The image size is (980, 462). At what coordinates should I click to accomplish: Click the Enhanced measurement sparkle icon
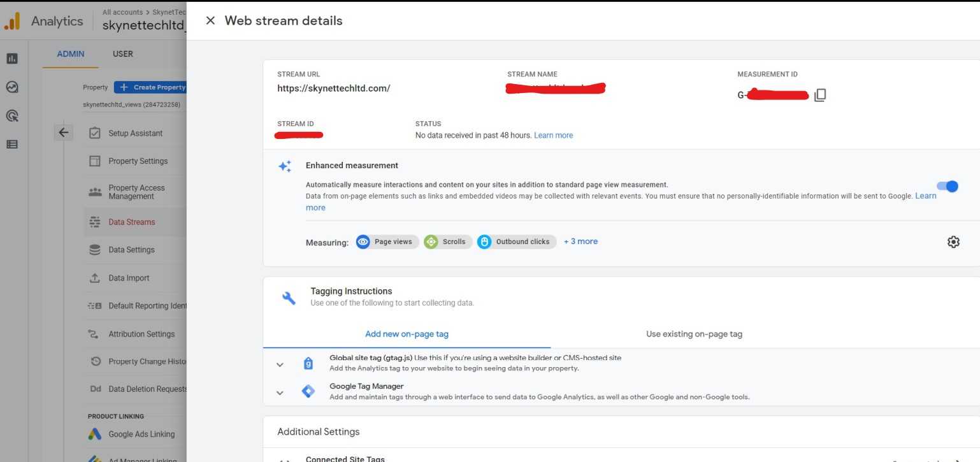click(285, 166)
